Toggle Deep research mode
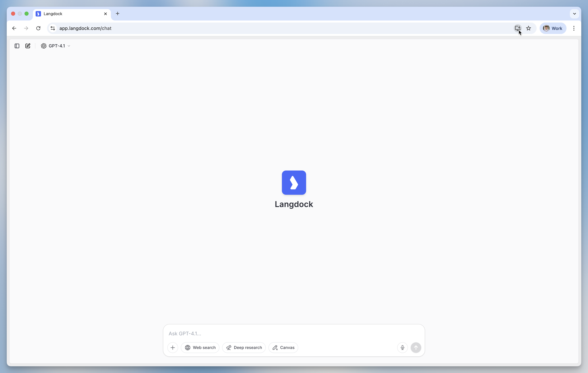Screen dimensions: 588x373 (244, 347)
